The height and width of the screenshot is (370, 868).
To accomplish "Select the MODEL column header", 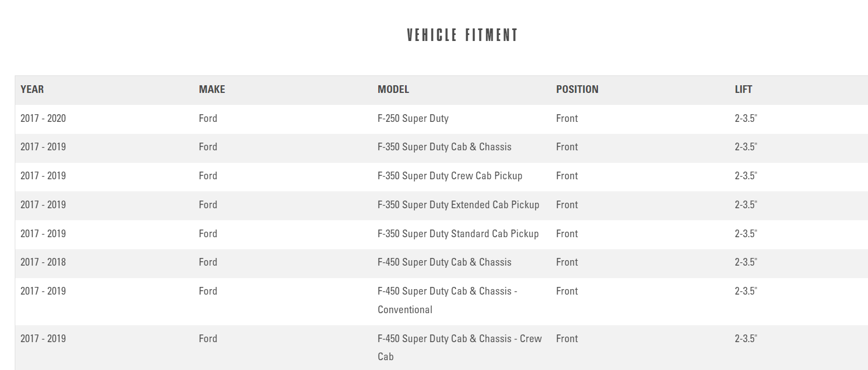I will click(x=393, y=89).
